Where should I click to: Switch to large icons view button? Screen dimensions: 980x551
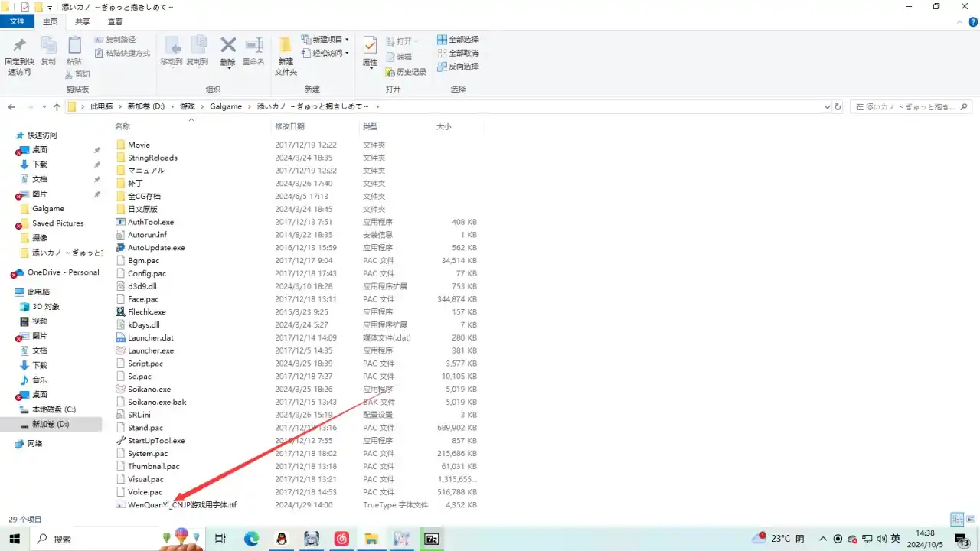[970, 520]
